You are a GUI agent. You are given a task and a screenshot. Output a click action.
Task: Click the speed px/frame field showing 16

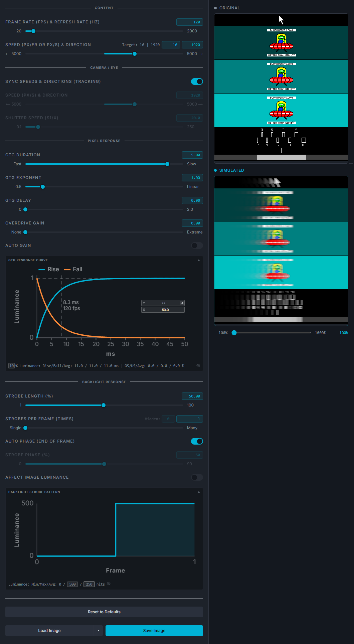pos(171,45)
